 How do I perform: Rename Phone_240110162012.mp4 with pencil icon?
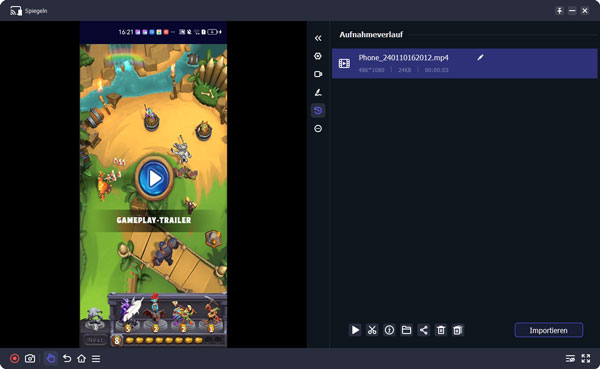coord(480,57)
